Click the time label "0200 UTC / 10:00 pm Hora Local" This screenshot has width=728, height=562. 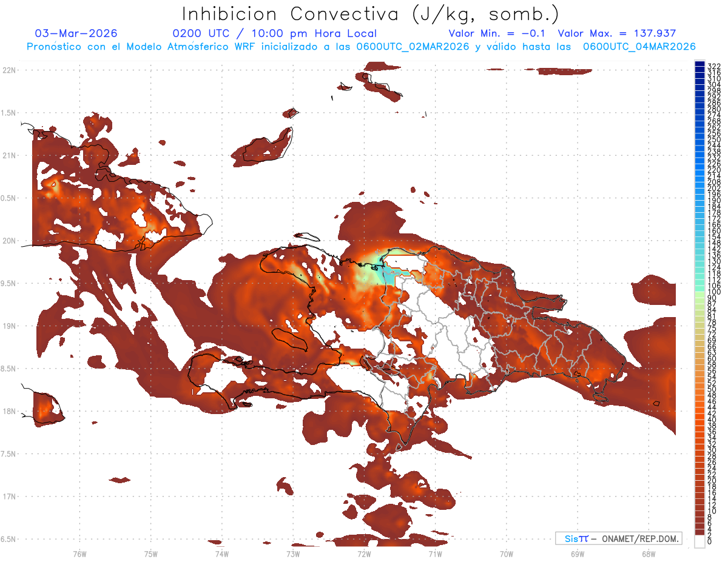[274, 33]
